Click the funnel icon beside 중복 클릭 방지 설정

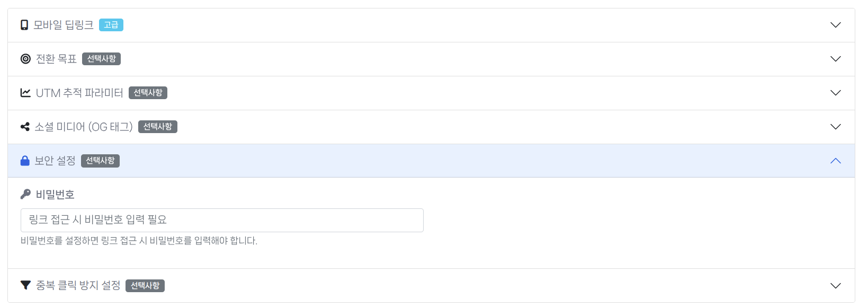[25, 285]
